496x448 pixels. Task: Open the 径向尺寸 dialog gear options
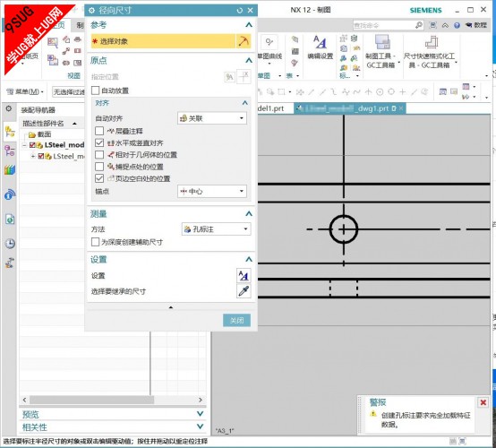91,11
